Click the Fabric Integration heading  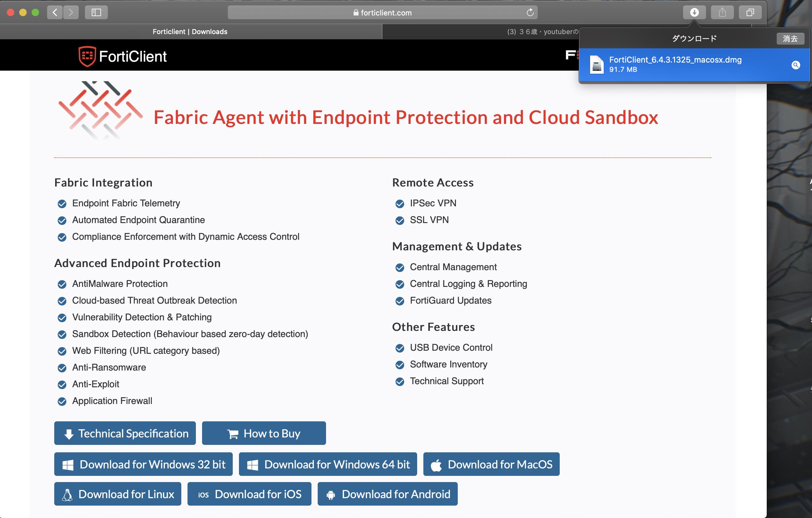coord(103,183)
